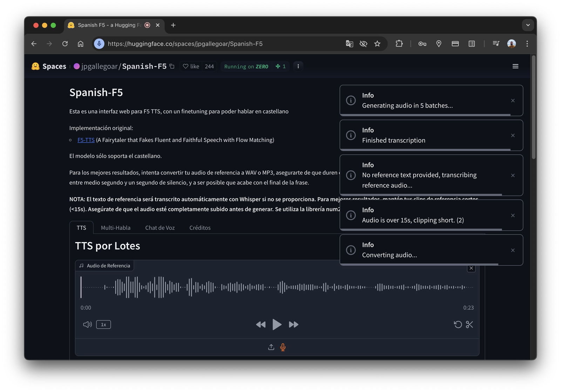Open the reading list icon
561x392 pixels.
pyautogui.click(x=472, y=44)
